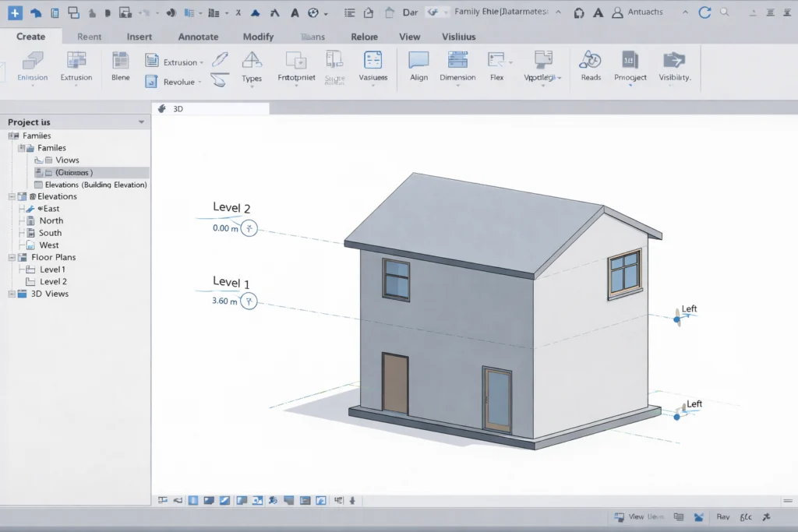798x532 pixels.
Task: Select the Blend tool
Action: tap(120, 68)
